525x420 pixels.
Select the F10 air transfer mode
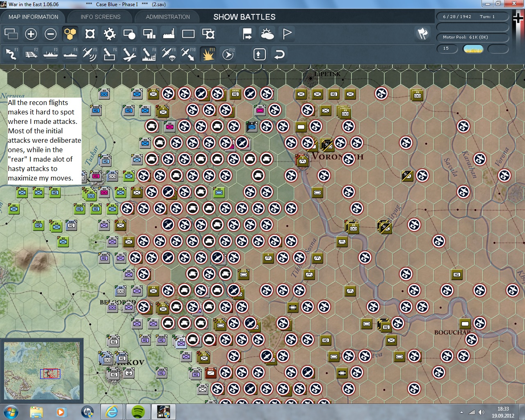click(188, 54)
